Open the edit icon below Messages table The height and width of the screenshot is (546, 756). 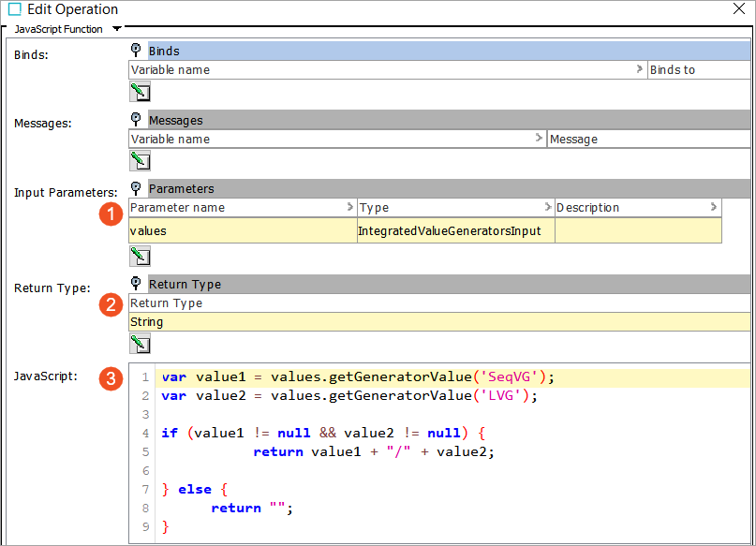click(x=140, y=160)
